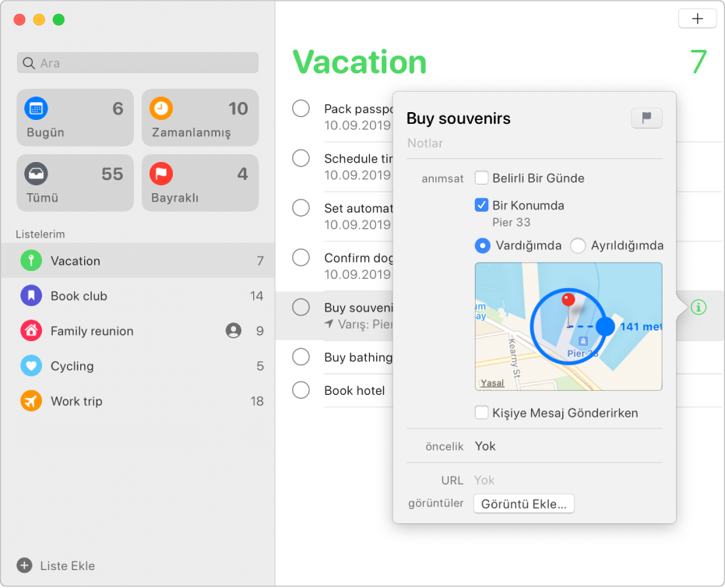Open the Bayraklı smart list
The image size is (725, 588).
coord(199,183)
